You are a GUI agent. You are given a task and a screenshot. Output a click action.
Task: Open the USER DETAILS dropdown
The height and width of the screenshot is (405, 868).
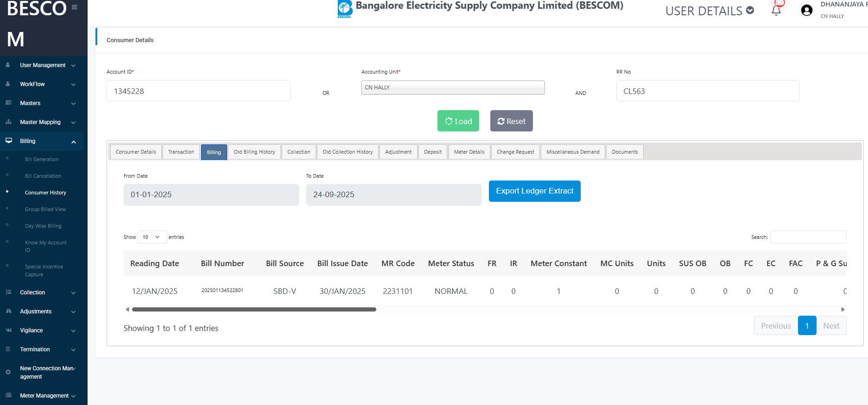(x=710, y=11)
